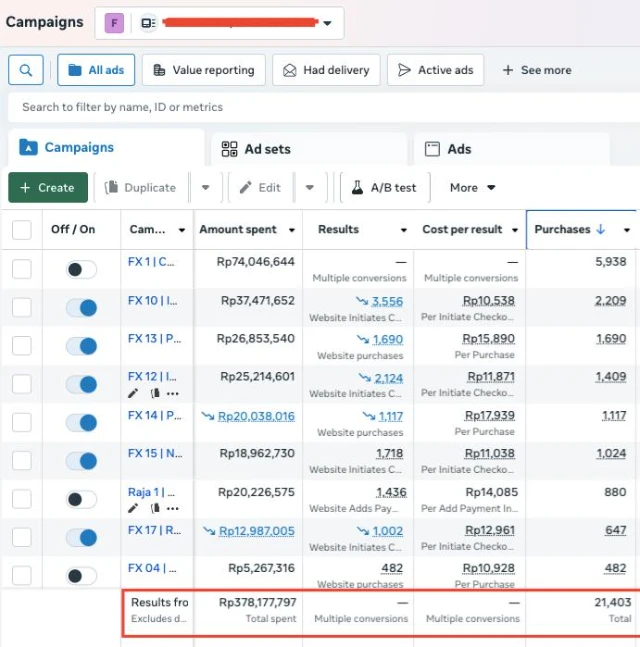The width and height of the screenshot is (640, 647).
Task: Open the Value reporting filter
Action: pos(204,70)
